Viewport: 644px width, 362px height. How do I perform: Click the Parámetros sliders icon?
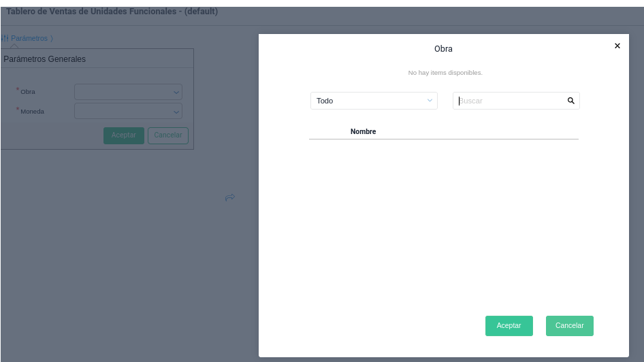pos(4,38)
